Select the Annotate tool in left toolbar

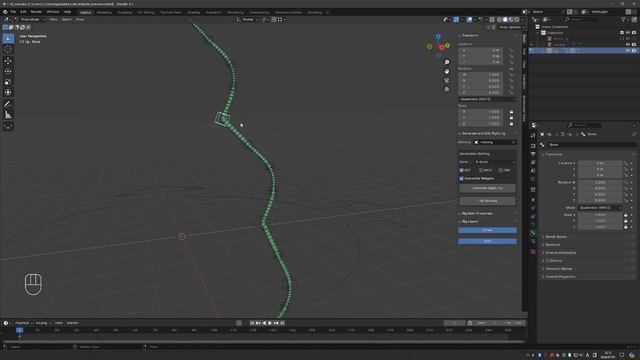8,104
